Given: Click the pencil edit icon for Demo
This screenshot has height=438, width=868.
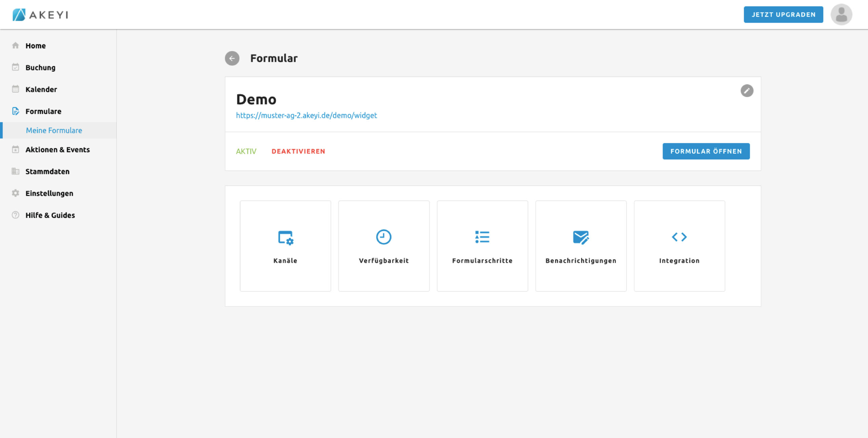Looking at the screenshot, I should point(747,91).
